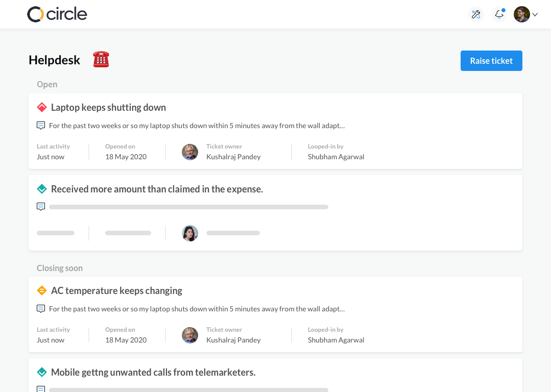The height and width of the screenshot is (392, 551).
Task: Open the Received more amount expense ticket
Action: click(x=157, y=189)
